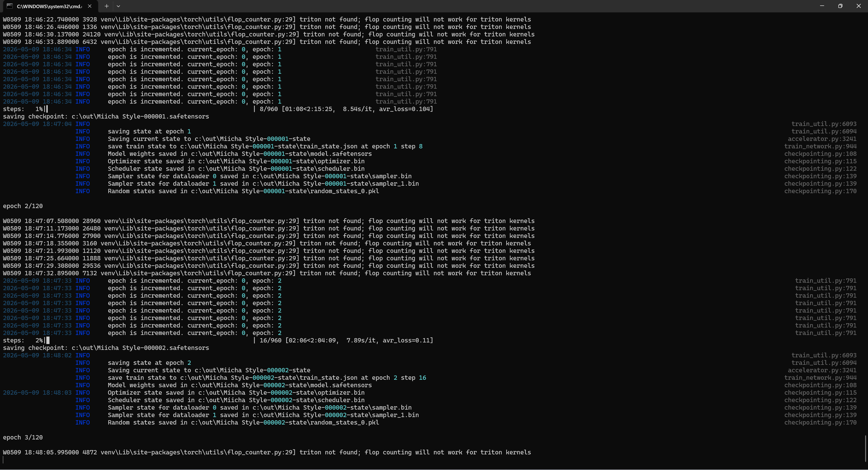
Task: Click the 'steps: 1%' progress line
Action: (x=218, y=109)
